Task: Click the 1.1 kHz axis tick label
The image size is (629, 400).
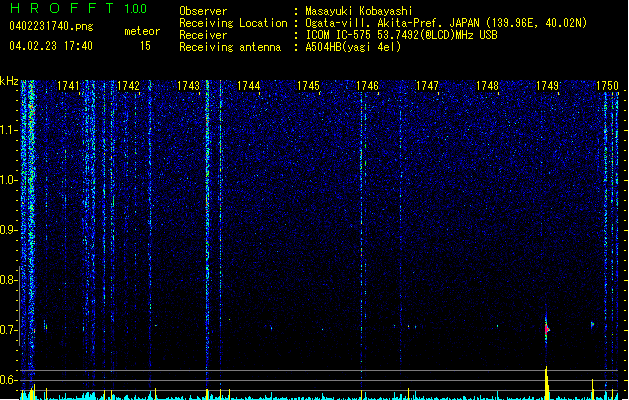Action: (8, 130)
